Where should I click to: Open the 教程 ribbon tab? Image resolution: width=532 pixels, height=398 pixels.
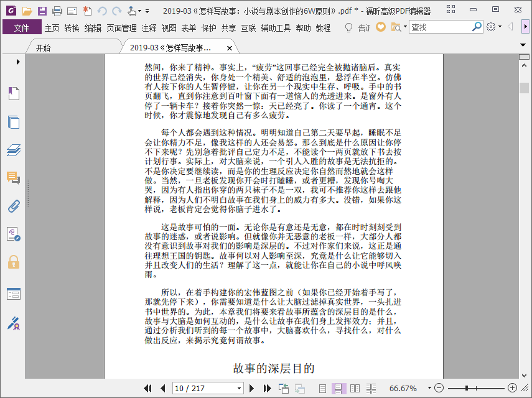(x=323, y=28)
